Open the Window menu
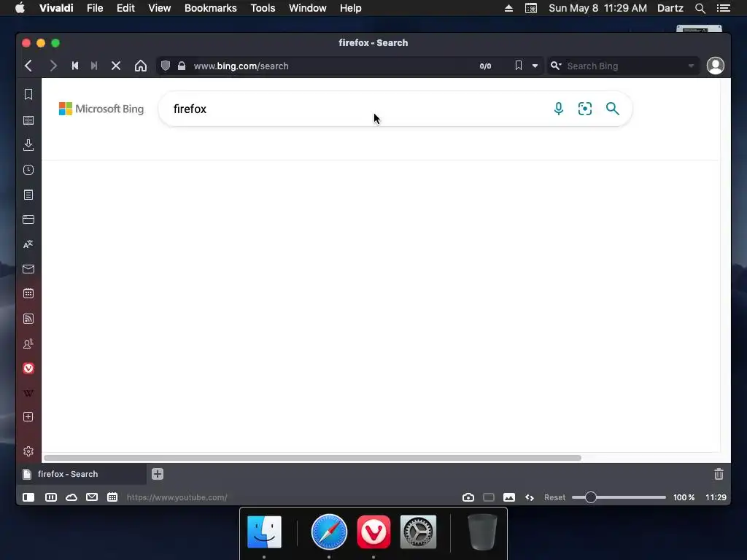The height and width of the screenshot is (560, 747). [307, 8]
